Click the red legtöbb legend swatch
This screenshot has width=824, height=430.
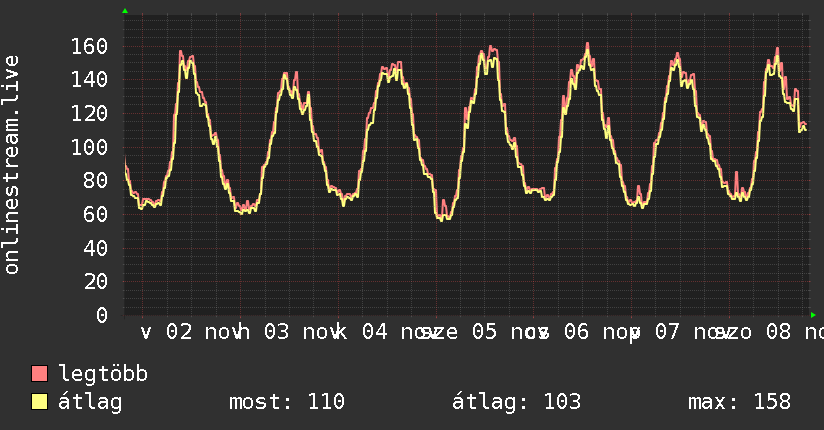click(x=40, y=374)
